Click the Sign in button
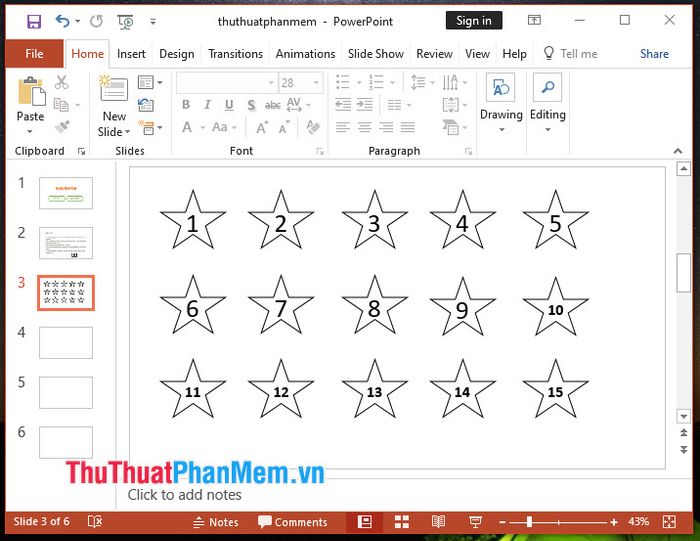Screen dimensions: 700x541 click(473, 20)
